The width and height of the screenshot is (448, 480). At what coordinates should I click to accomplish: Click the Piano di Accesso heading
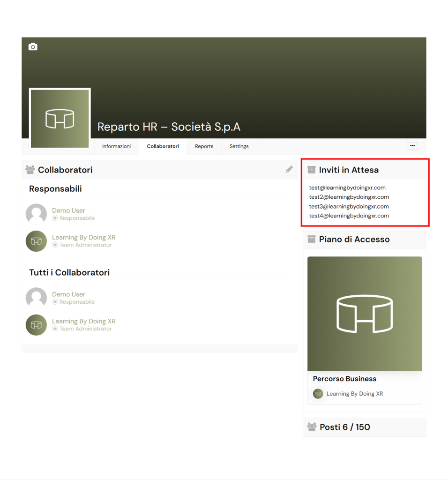pyautogui.click(x=354, y=240)
